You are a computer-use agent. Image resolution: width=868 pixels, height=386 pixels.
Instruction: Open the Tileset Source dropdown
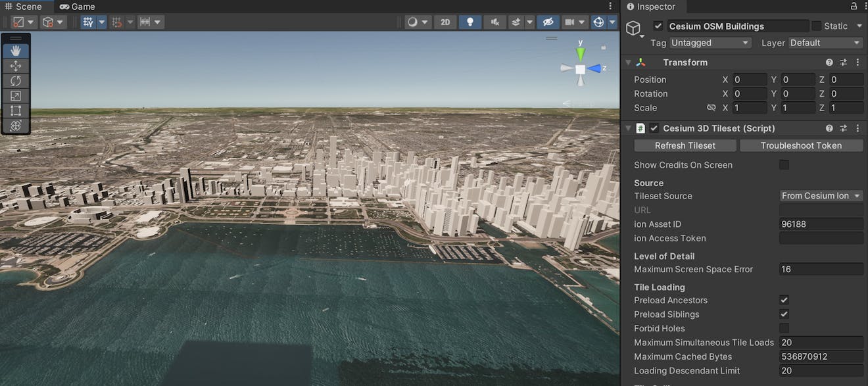821,195
